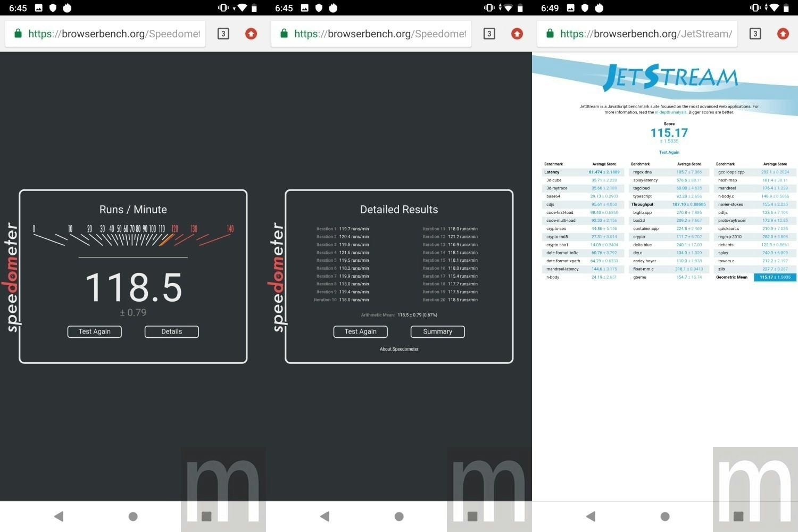Click the Runs / Minute gauge dial
Screen dimensions: 798x532
(x=133, y=236)
